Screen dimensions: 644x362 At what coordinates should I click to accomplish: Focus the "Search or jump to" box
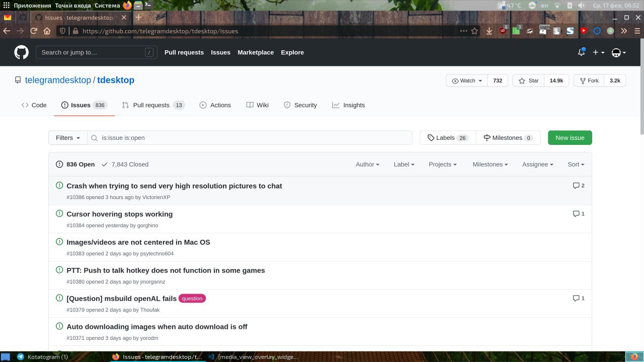point(97,52)
